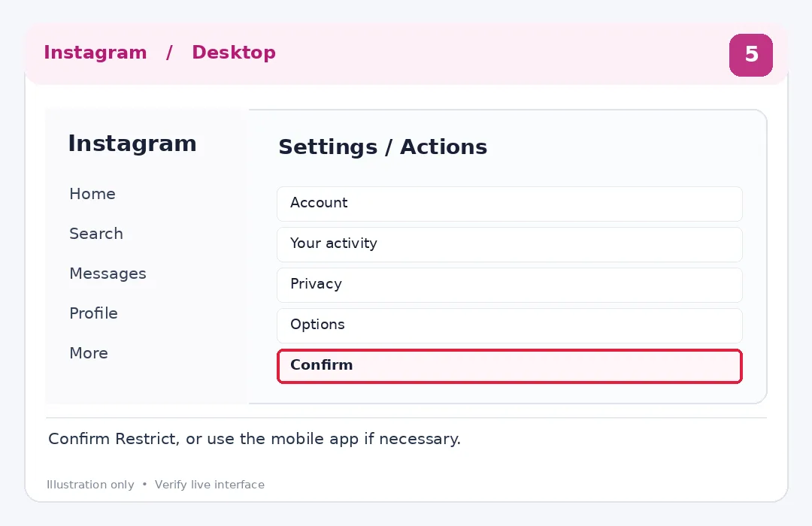Viewport: 812px width, 526px height.
Task: Select Profile in the sidebar
Action: coord(93,313)
